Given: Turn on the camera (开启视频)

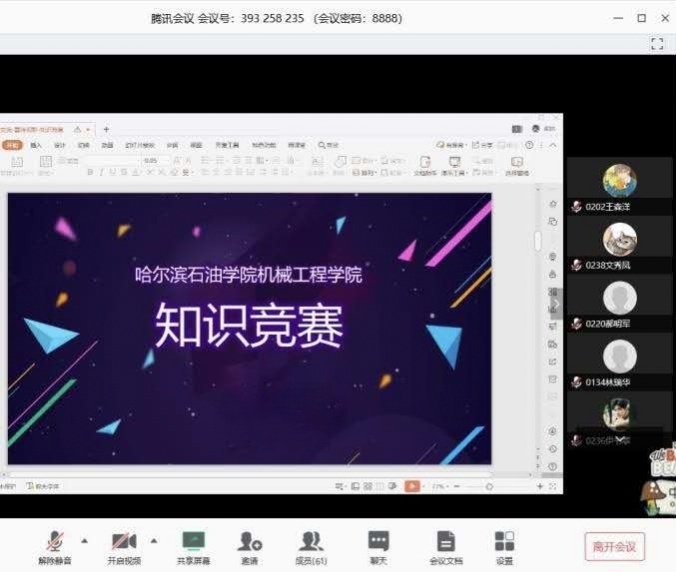Looking at the screenshot, I should (x=124, y=543).
